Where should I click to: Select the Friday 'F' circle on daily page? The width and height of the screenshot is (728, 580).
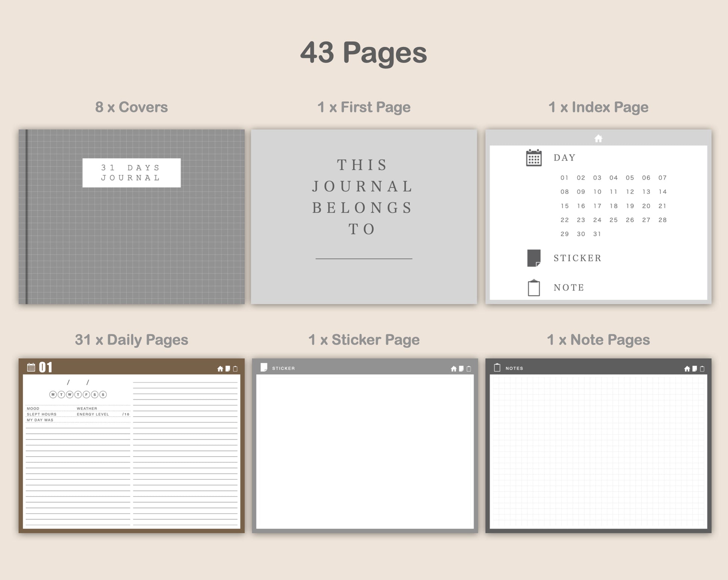(x=86, y=395)
